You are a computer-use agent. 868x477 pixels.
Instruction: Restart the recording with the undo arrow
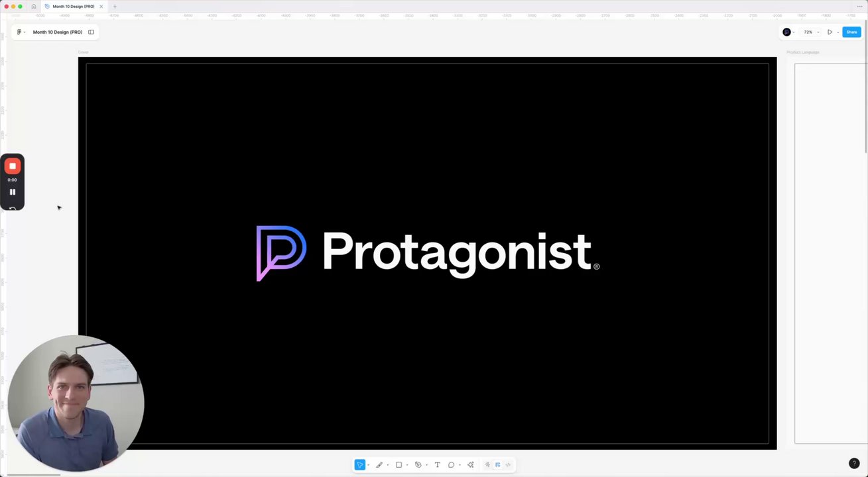coord(13,208)
